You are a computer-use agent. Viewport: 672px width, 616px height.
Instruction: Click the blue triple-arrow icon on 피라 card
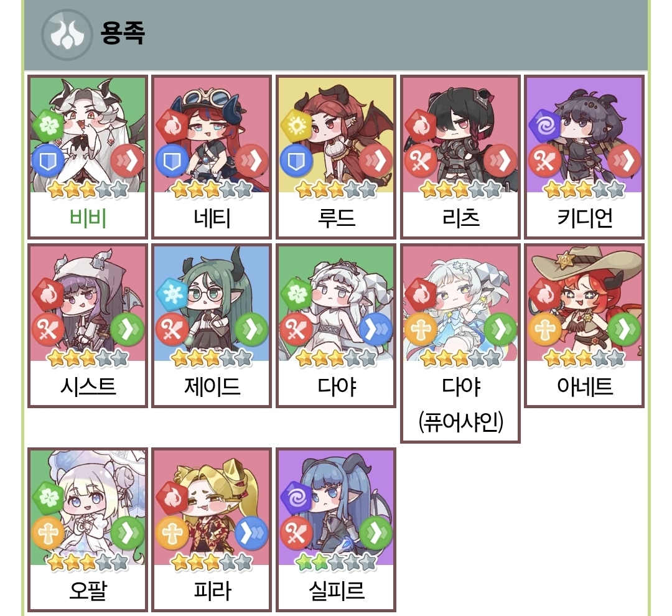point(251,533)
